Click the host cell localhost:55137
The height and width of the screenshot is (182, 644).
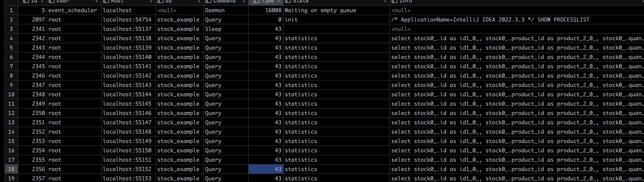click(129, 29)
